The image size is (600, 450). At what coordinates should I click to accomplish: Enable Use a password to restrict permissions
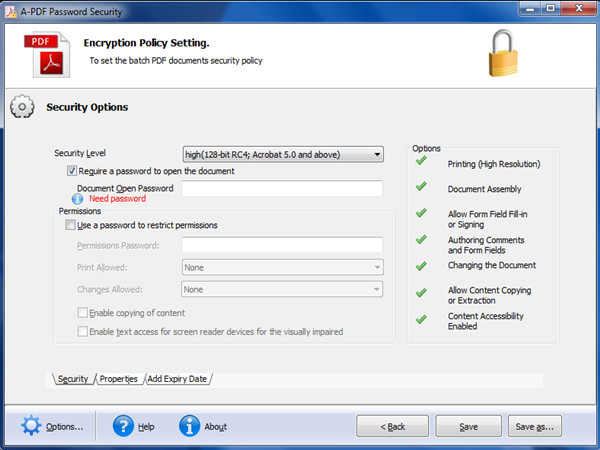[x=70, y=225]
